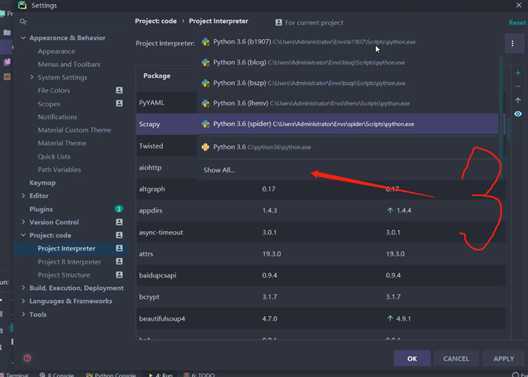Image resolution: width=528 pixels, height=377 pixels.
Task: Click the Reset link
Action: [518, 23]
